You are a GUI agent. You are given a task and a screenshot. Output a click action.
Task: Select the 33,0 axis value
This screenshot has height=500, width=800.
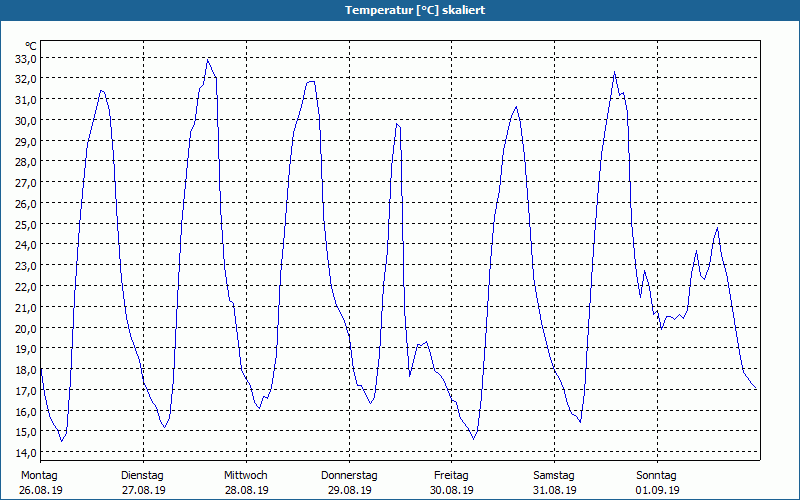tap(26, 59)
